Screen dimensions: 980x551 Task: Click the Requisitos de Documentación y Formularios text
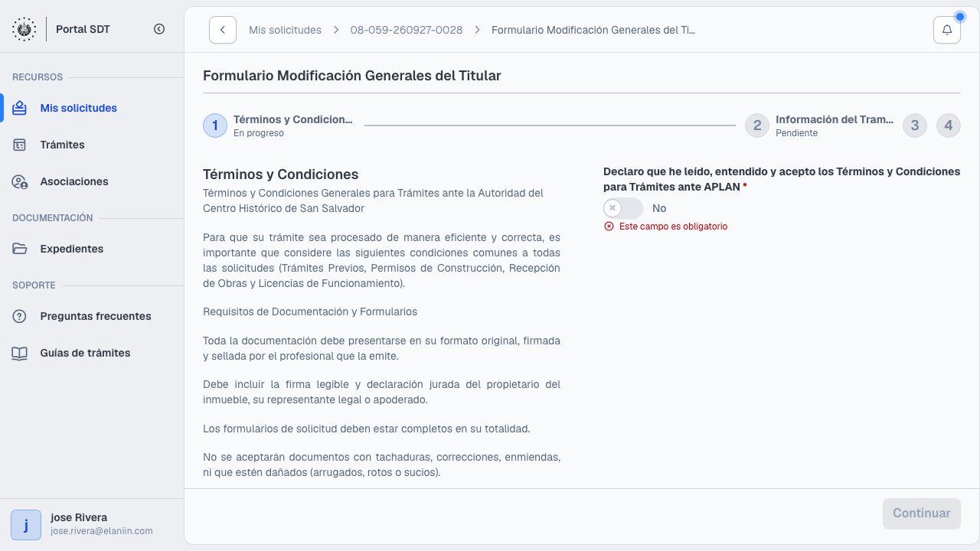tap(310, 311)
